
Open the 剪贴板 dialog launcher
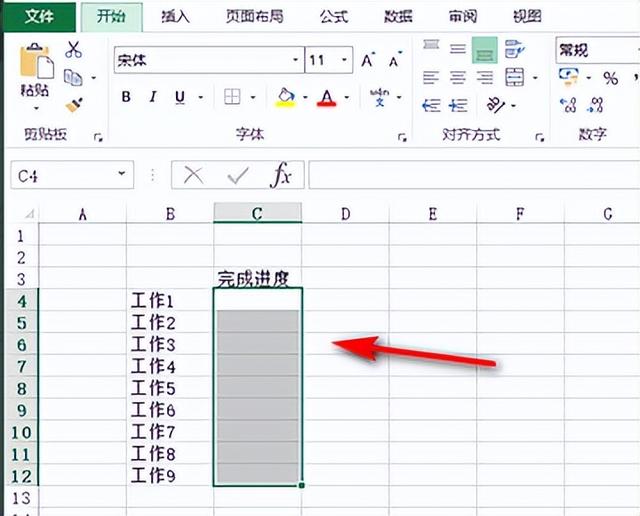pos(98,138)
